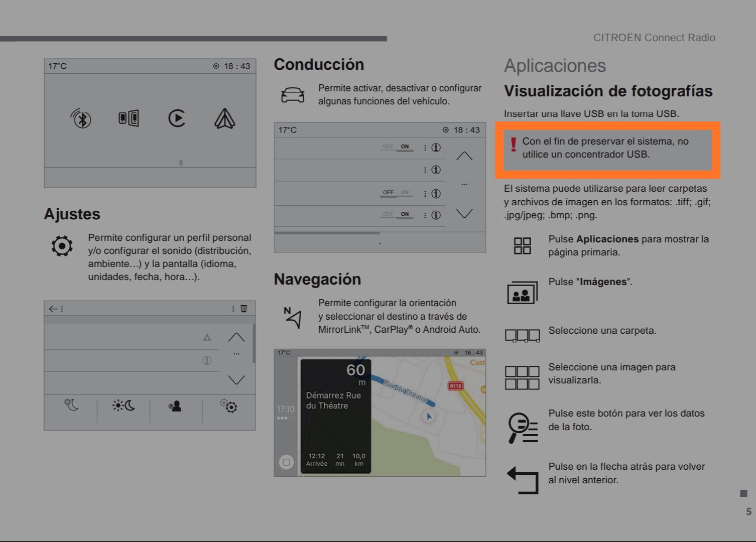Screen dimensions: 756x542
Task: Click the info icon in settings list
Action: [x=207, y=360]
